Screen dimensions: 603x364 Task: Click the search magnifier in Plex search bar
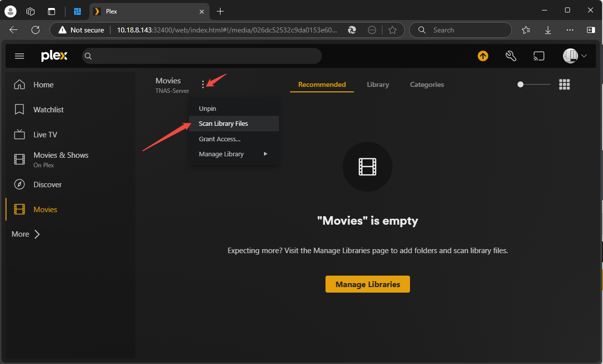point(88,56)
